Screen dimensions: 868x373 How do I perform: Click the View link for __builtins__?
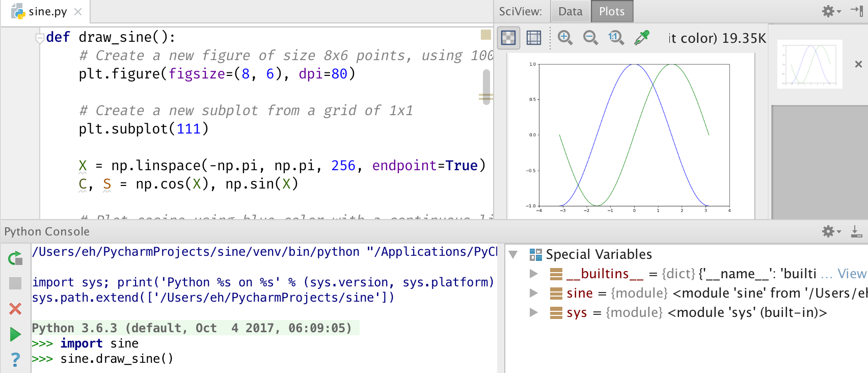click(851, 274)
